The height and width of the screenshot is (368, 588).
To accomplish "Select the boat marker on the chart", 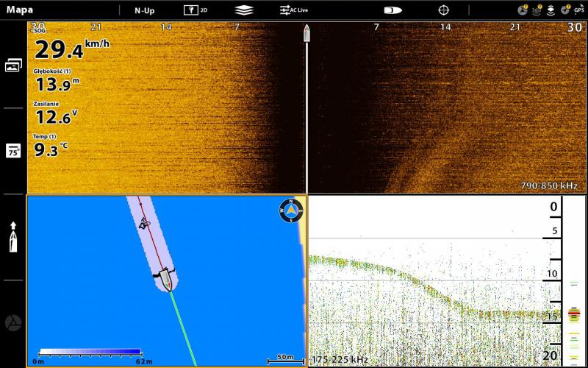I will pyautogui.click(x=166, y=280).
